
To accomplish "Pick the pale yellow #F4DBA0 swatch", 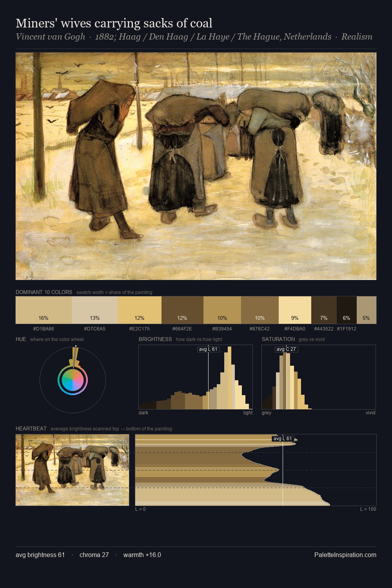I will click(295, 310).
